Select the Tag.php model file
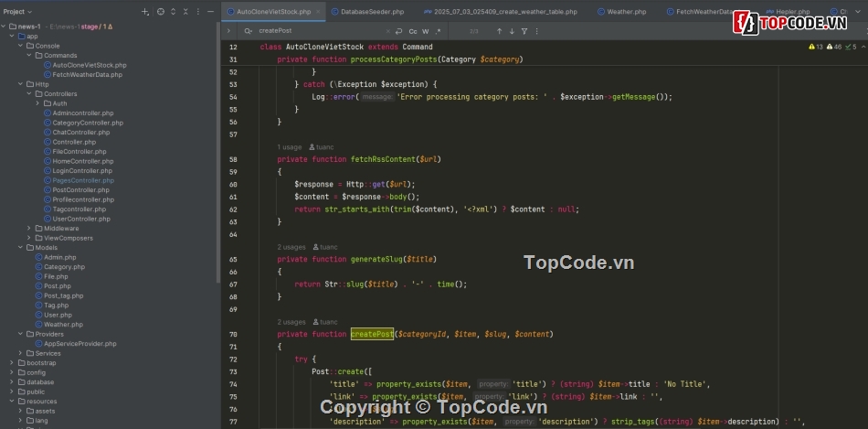The height and width of the screenshot is (429, 868). pos(52,306)
